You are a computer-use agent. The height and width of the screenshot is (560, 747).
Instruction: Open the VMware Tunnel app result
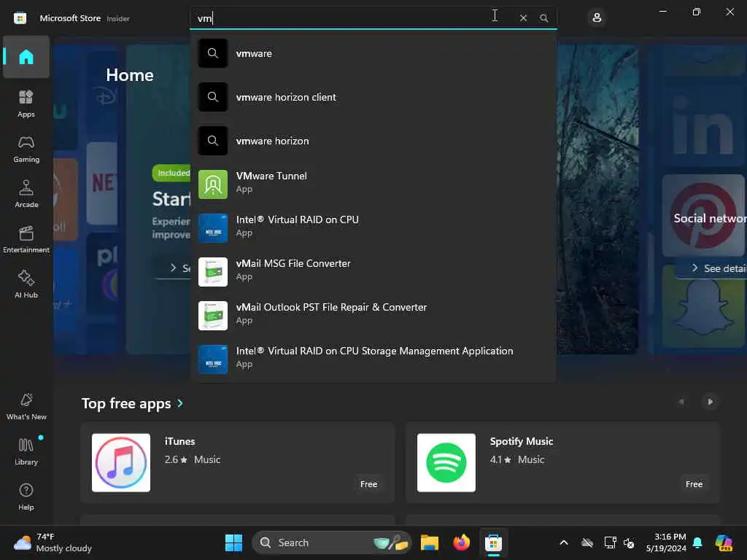pyautogui.click(x=373, y=184)
